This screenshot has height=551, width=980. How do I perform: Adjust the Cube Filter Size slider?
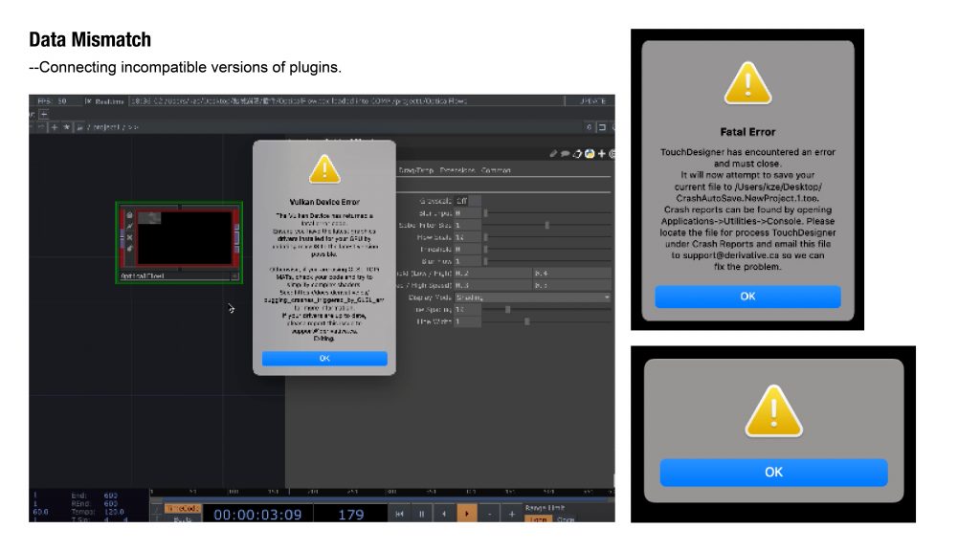click(x=546, y=225)
